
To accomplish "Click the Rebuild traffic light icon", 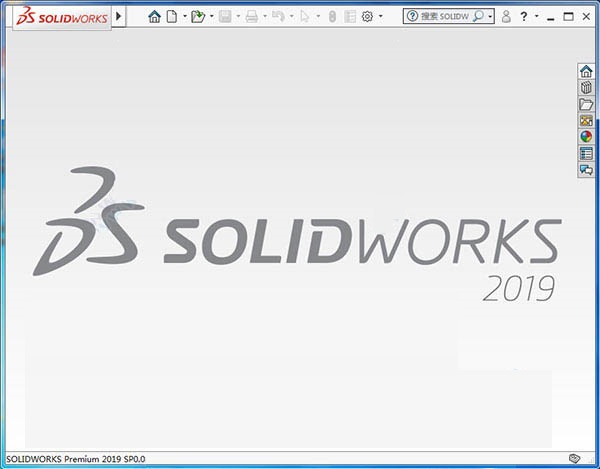I will click(x=332, y=16).
